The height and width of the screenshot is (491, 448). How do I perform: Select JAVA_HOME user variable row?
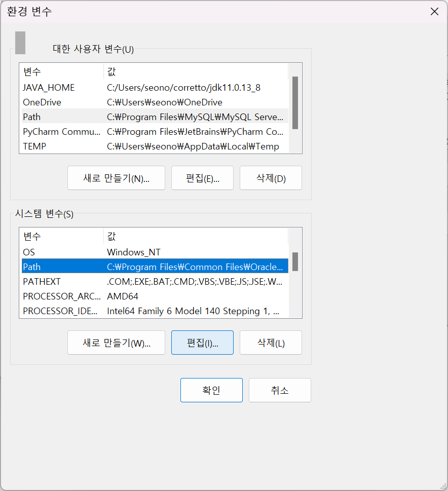[155, 87]
